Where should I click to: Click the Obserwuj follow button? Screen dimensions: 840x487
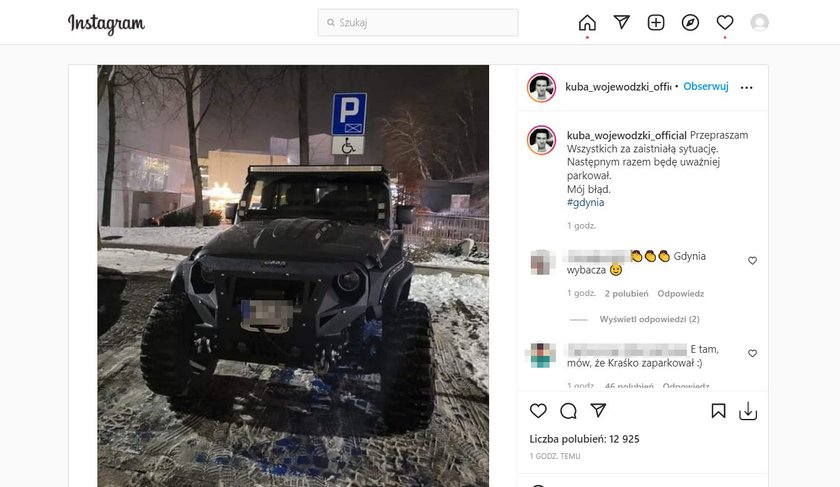706,86
